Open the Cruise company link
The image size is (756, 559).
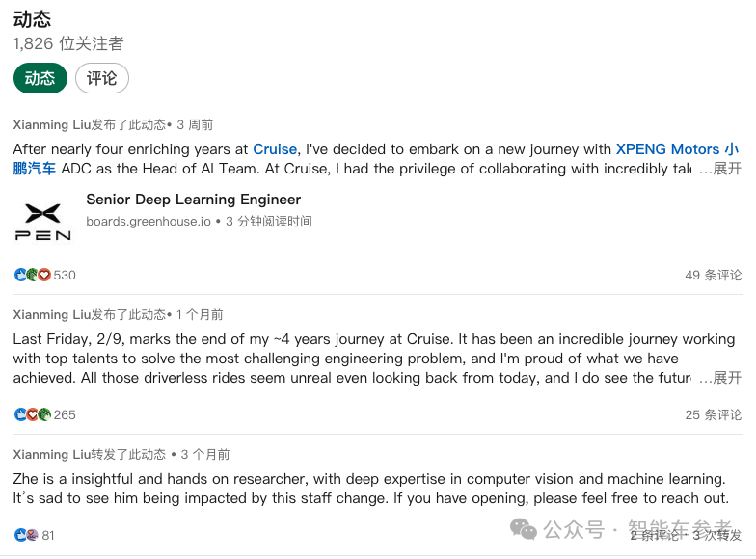point(275,149)
